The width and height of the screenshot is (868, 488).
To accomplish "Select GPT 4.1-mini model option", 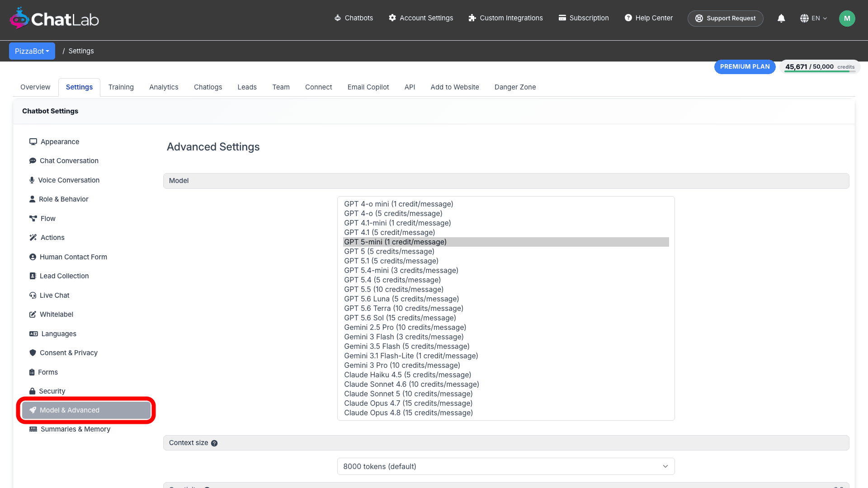I will 506,223.
